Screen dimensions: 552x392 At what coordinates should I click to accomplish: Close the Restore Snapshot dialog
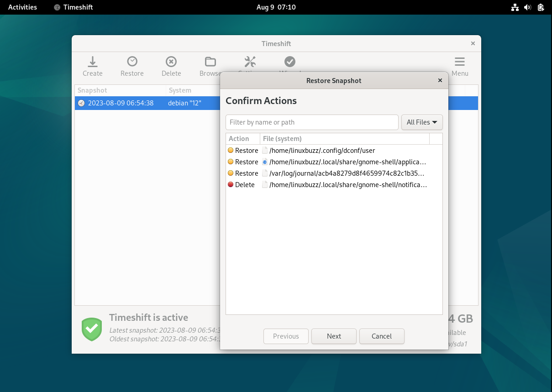[440, 80]
